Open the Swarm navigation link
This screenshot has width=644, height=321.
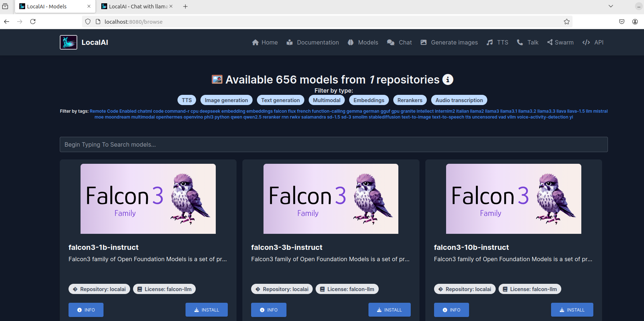(x=560, y=42)
